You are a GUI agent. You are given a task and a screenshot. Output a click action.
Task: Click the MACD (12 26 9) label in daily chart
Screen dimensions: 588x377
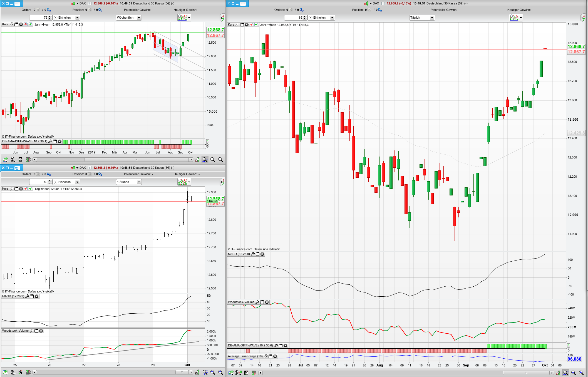[x=239, y=254]
